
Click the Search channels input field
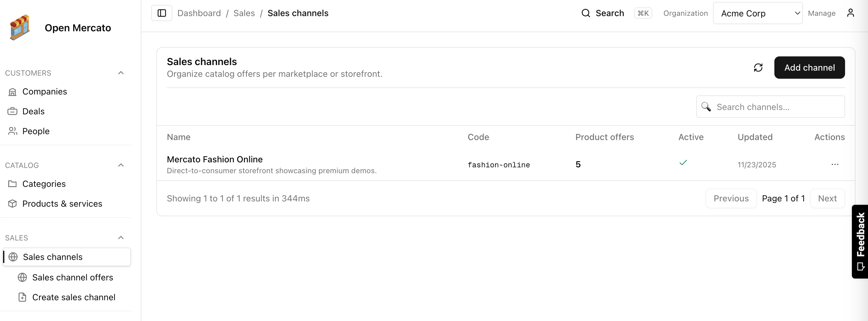pyautogui.click(x=770, y=107)
